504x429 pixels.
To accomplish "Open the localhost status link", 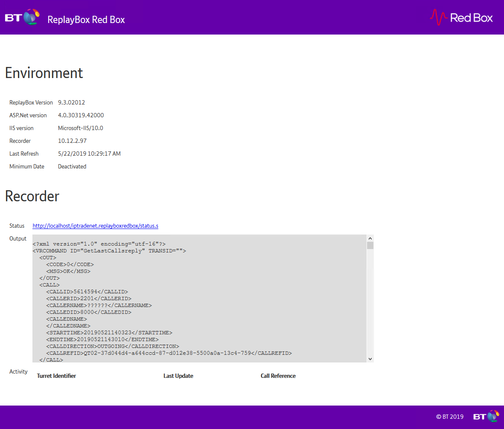I will (x=95, y=226).
